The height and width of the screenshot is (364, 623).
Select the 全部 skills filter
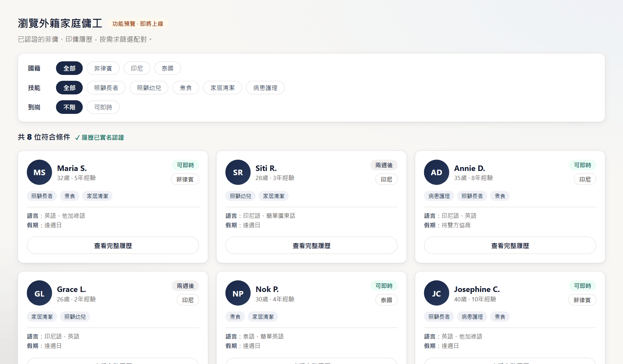tap(69, 88)
